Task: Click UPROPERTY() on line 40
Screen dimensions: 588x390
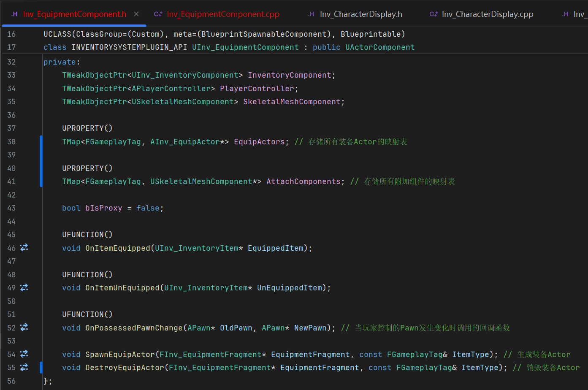Action: coord(87,168)
